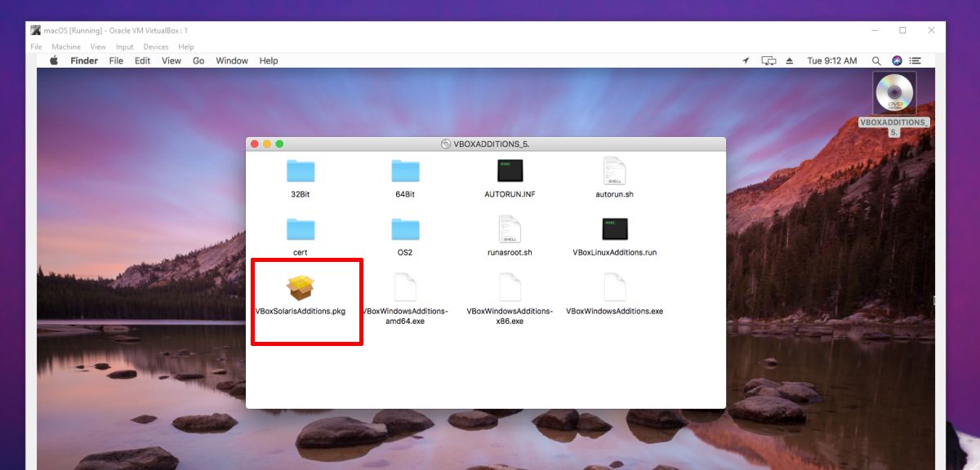Viewport: 980px width, 470px height.
Task: Open the display mirroring menu bar icon
Action: 768,61
